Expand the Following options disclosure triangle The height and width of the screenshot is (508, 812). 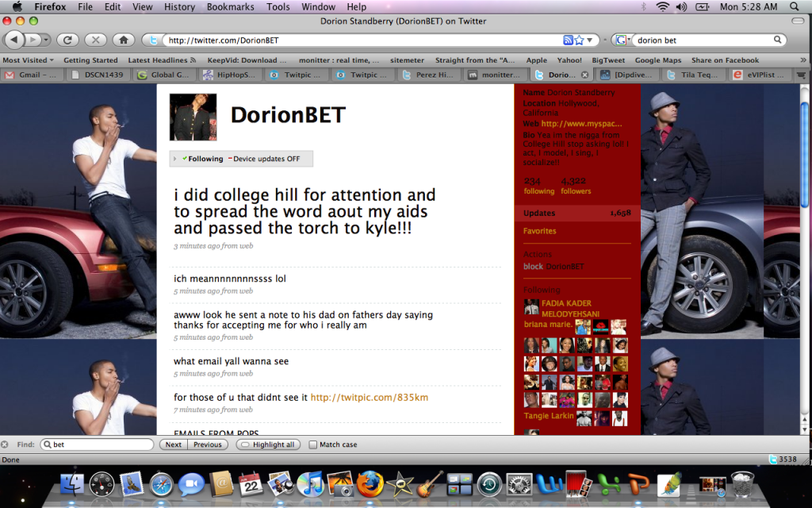click(175, 159)
